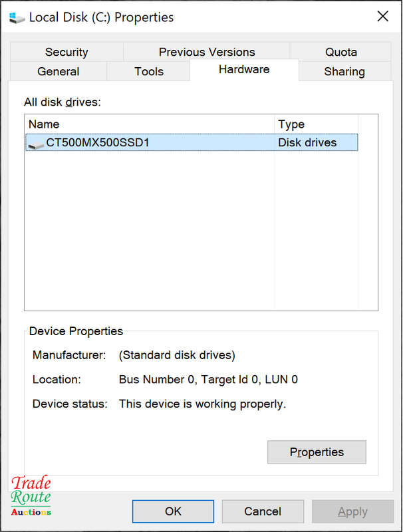This screenshot has height=532, width=403.
Task: Click the Properties button
Action: (x=317, y=452)
